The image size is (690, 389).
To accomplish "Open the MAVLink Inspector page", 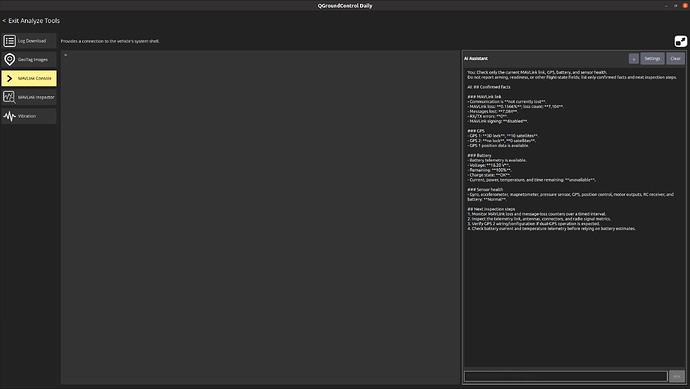I will pos(29,97).
